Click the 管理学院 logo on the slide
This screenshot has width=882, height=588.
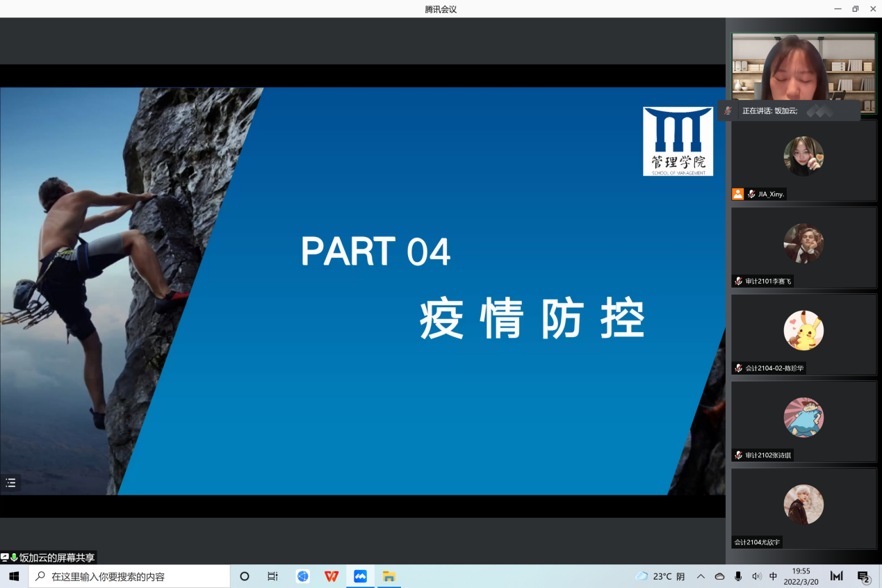click(678, 141)
